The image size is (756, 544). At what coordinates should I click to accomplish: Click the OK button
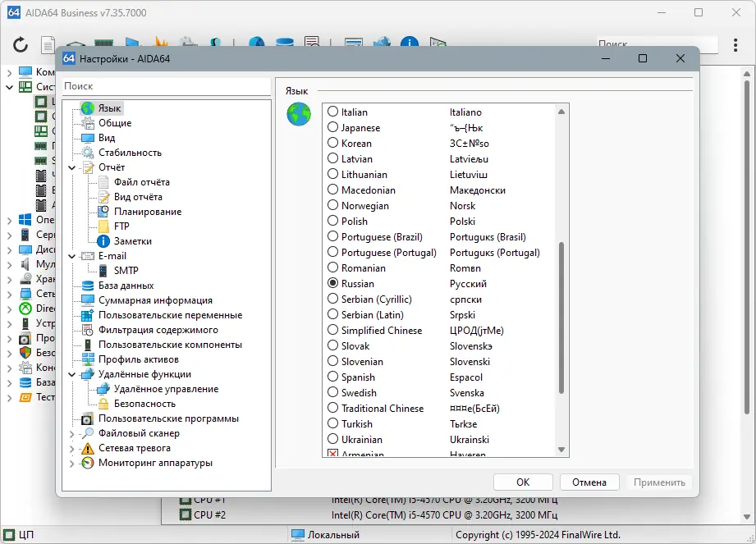coord(523,482)
